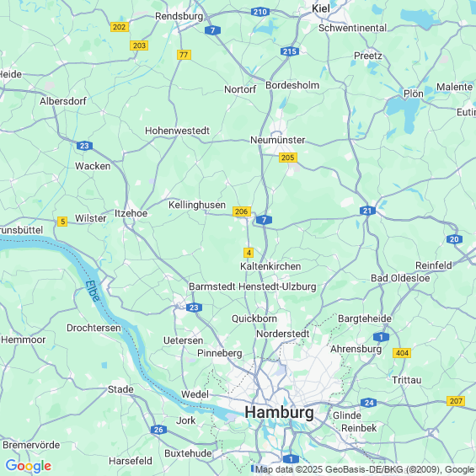Image resolution: width=476 pixels, height=476 pixels.
Task: Select the Bad Oldesloe label
Action: point(400,278)
